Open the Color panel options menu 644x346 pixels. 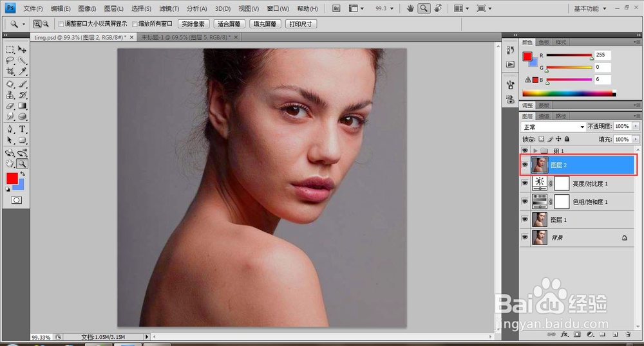637,42
